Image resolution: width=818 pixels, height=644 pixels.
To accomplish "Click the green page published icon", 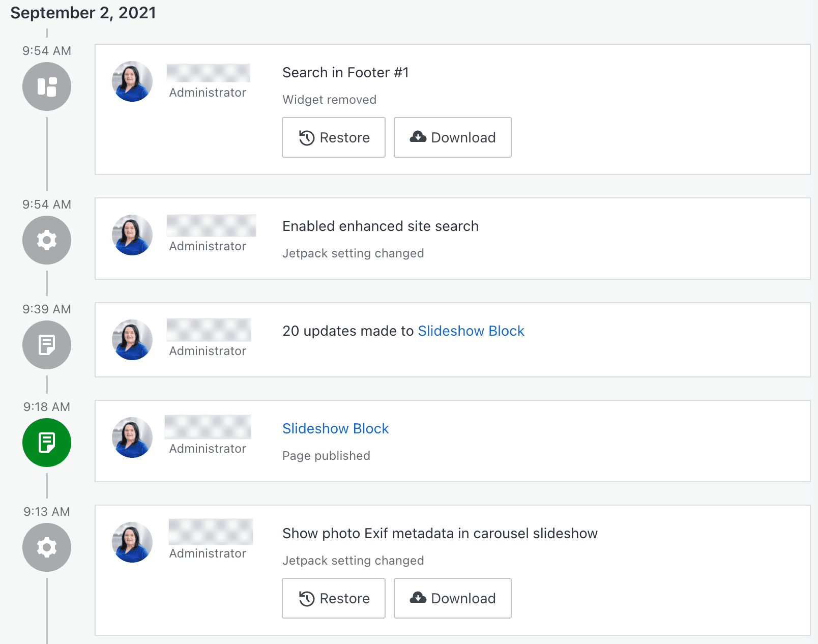I will [x=47, y=443].
